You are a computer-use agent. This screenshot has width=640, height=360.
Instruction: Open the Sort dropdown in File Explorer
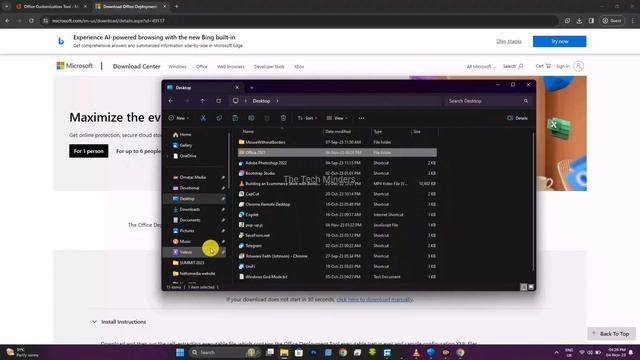[x=307, y=118]
